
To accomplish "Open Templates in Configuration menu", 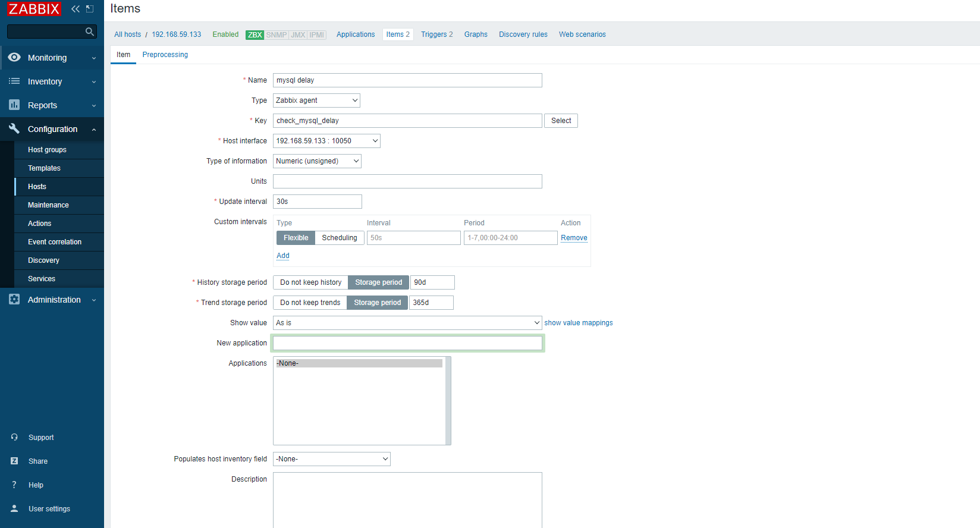I will 59,168.
